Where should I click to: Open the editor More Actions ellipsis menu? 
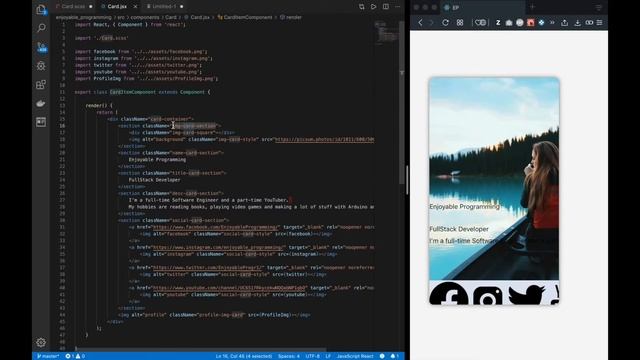tap(398, 7)
